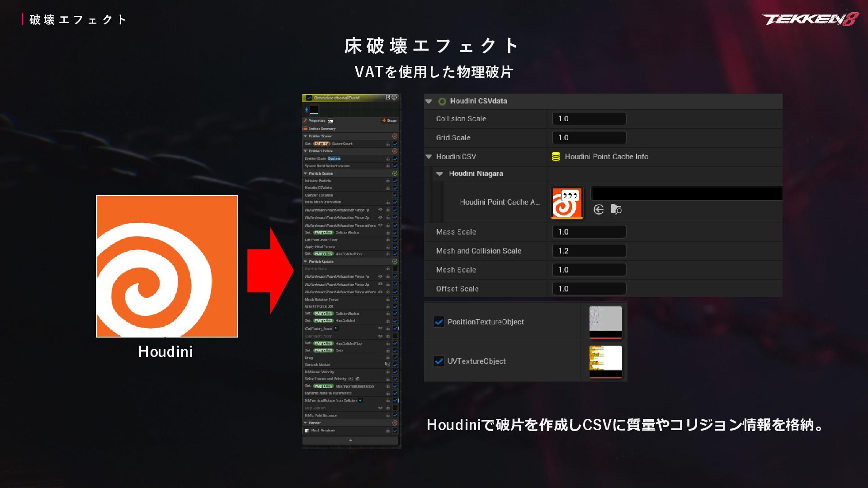This screenshot has height=488, width=868.
Task: Click the PARTICLES Color set row
Action: (350, 350)
